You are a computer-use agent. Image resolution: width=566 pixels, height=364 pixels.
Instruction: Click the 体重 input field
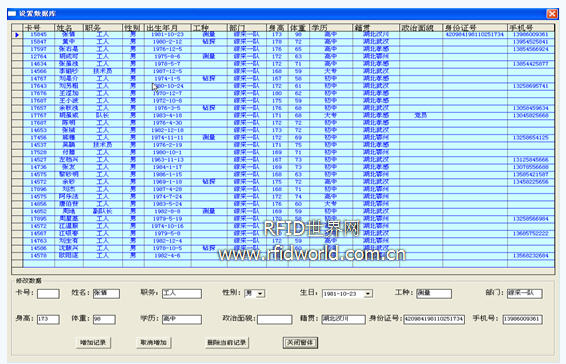pos(104,319)
